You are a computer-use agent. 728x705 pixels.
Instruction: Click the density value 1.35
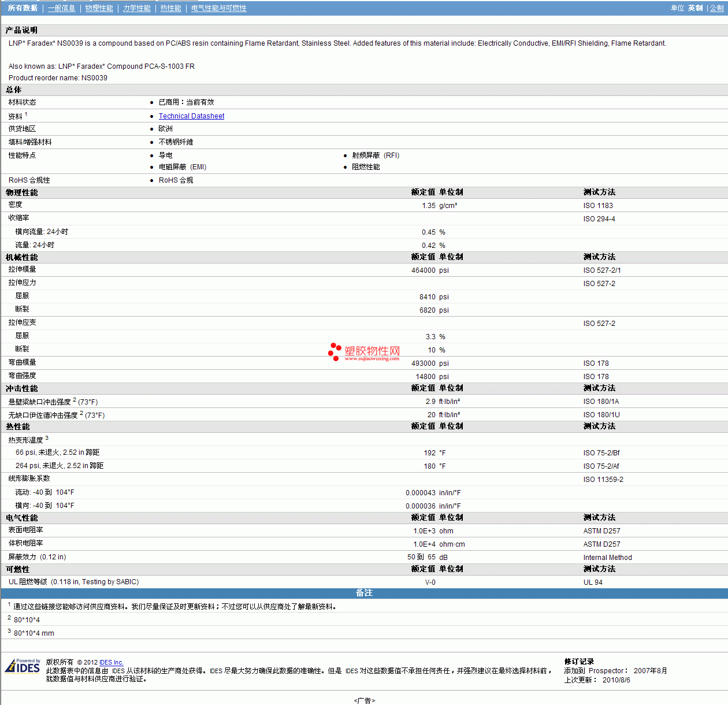point(429,206)
